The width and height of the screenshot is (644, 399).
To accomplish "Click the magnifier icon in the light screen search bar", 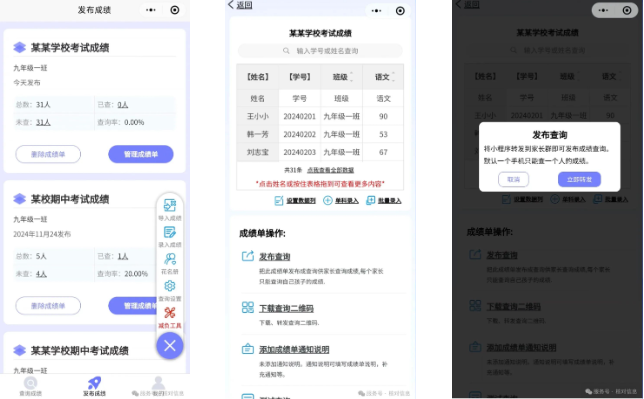I will [286, 51].
